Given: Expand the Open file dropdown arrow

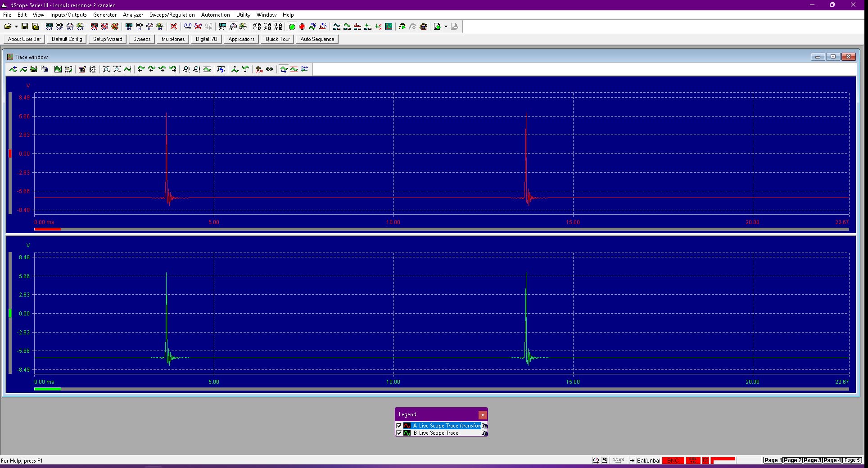Looking at the screenshot, I should (16, 27).
